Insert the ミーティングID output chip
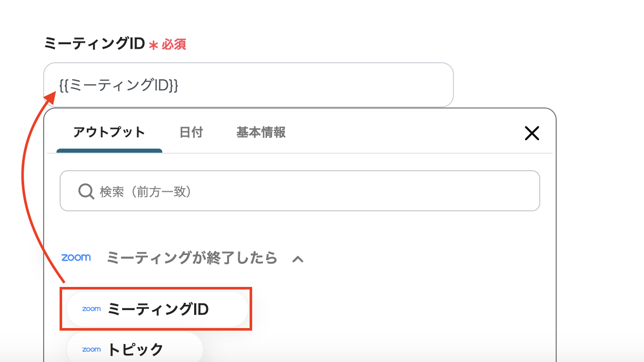The image size is (644, 362). tap(158, 309)
